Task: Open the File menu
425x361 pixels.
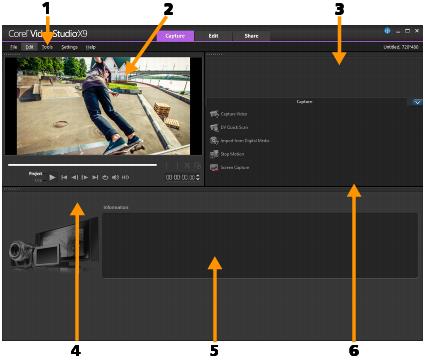Action: pos(13,47)
